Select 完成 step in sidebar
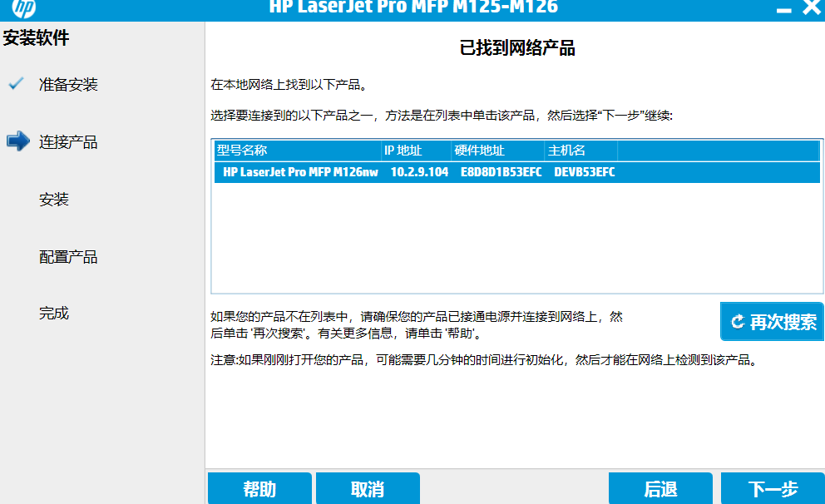This screenshot has width=825, height=504. (x=54, y=313)
